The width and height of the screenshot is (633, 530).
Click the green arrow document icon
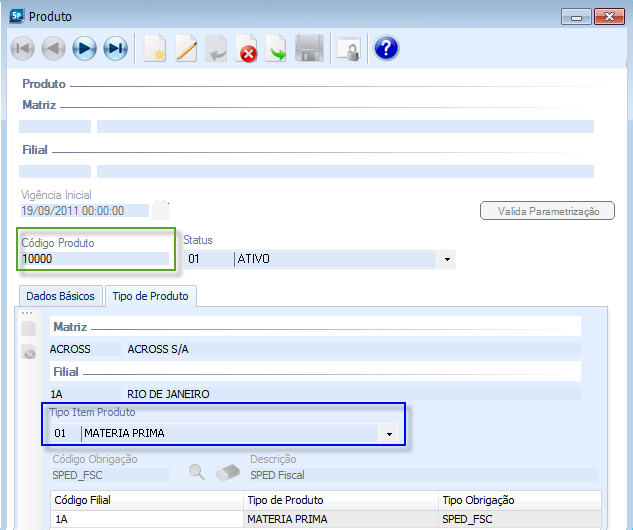277,48
